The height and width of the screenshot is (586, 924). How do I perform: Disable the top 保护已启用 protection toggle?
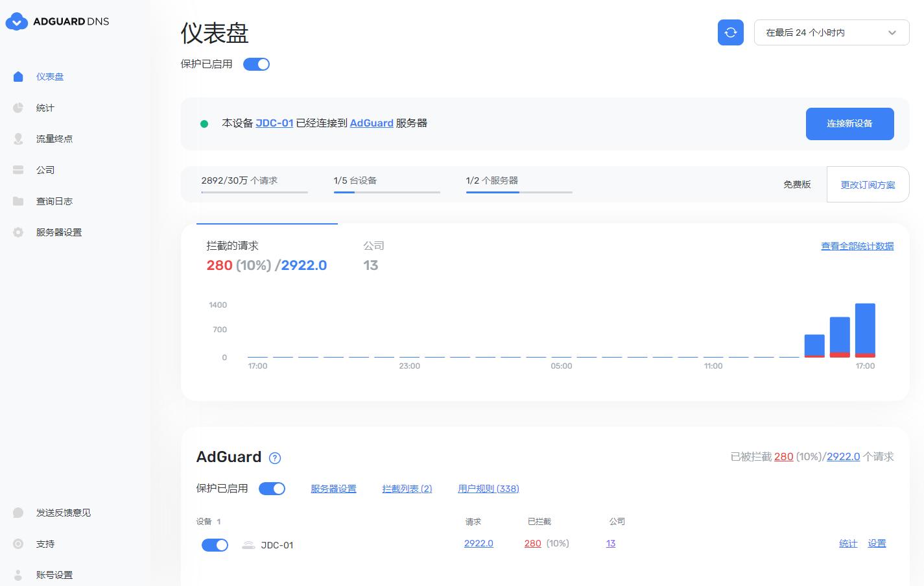pyautogui.click(x=256, y=64)
